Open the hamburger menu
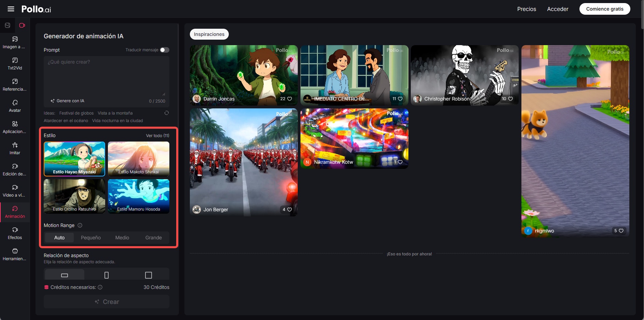644x320 pixels. pos(11,9)
